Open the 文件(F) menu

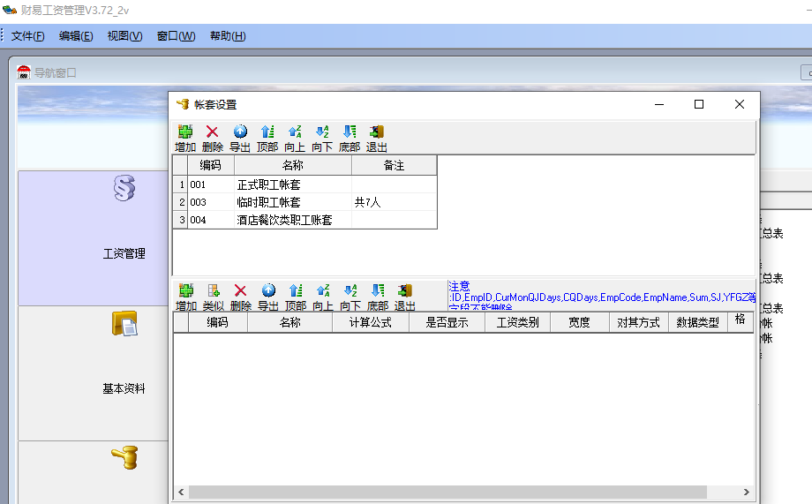click(x=28, y=36)
